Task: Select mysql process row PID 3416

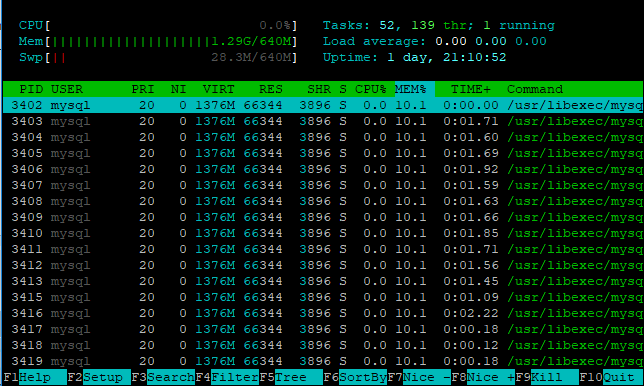Action: point(323,313)
